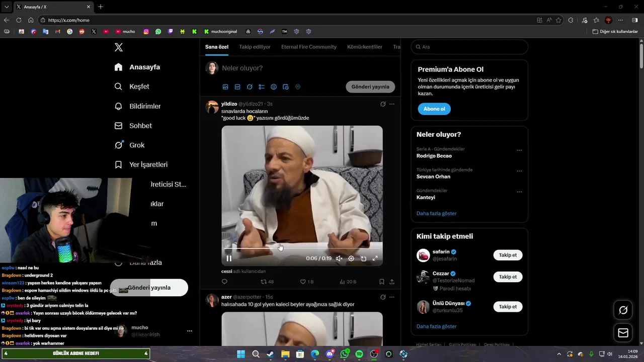
Task: Switch to the Takip ediliyor tab
Action: click(x=255, y=47)
